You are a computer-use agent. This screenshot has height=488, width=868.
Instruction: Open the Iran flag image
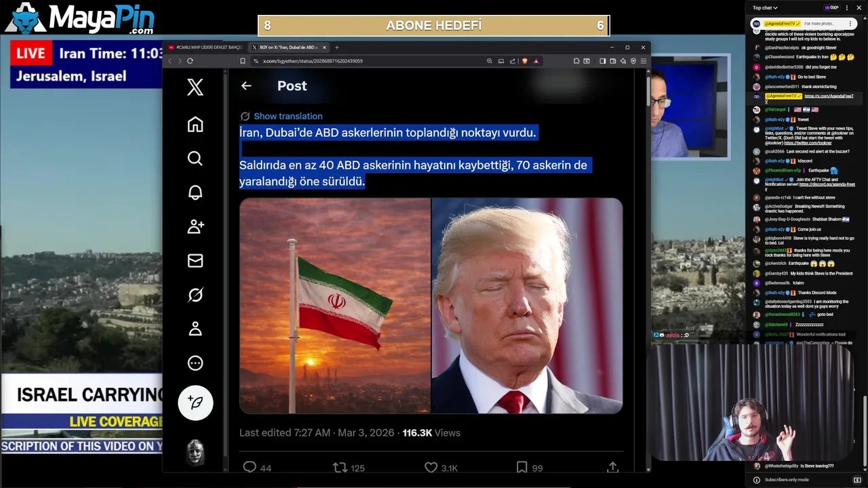pos(335,306)
